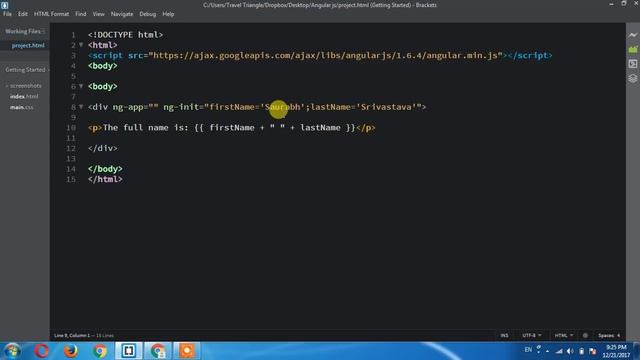Click the Show Desktop strip at taskbar end
Viewport: 640px width, 360px height.
[637, 351]
